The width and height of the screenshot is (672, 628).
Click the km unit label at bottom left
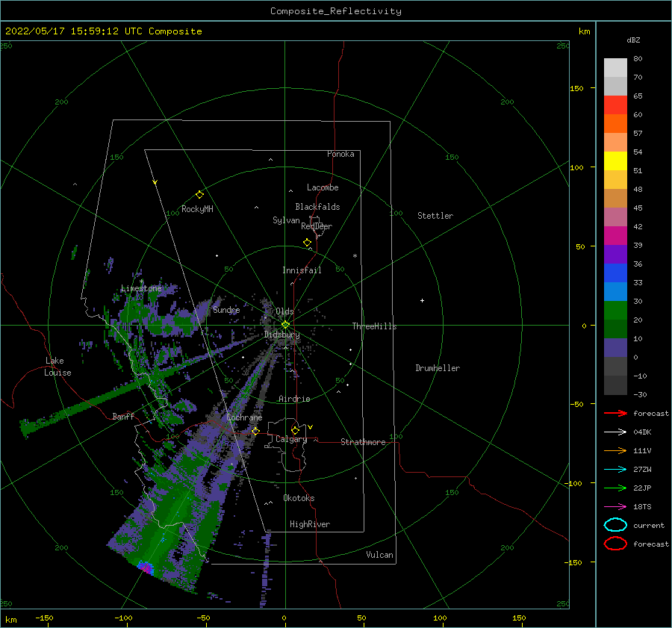tap(11, 620)
